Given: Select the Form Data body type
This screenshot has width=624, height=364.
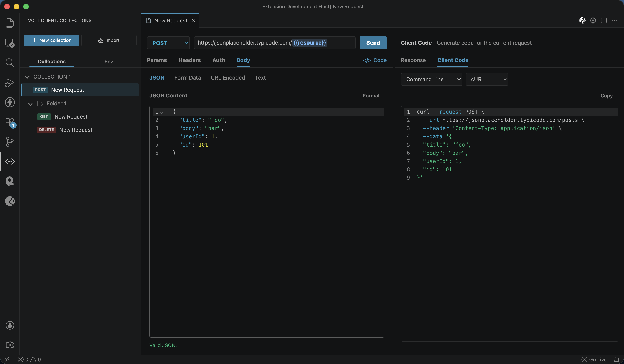Looking at the screenshot, I should coord(187,78).
